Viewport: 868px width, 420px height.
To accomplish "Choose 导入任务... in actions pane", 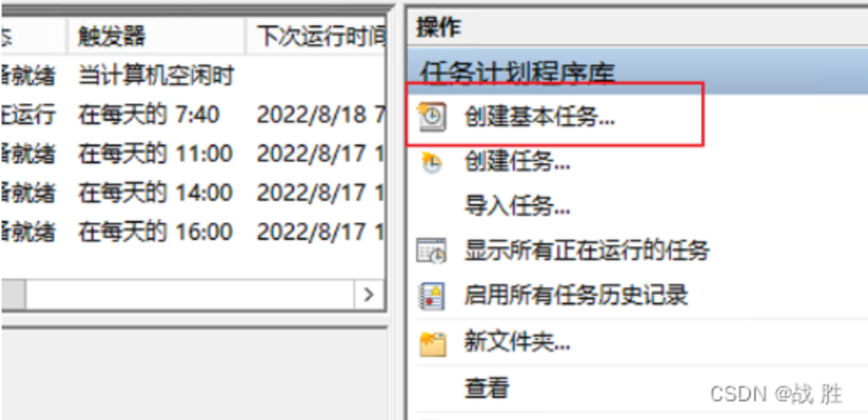I will point(517,205).
